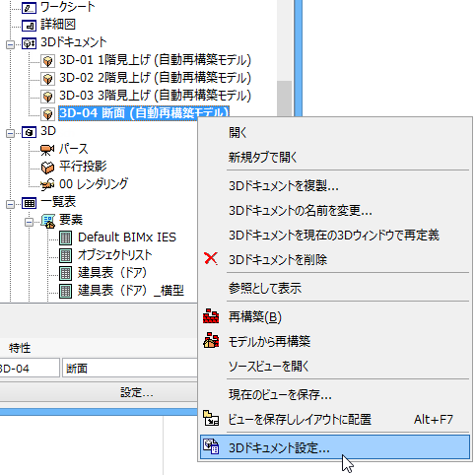Select 3D-02 2階見上げ (自動再構築モデル)

coord(155,78)
